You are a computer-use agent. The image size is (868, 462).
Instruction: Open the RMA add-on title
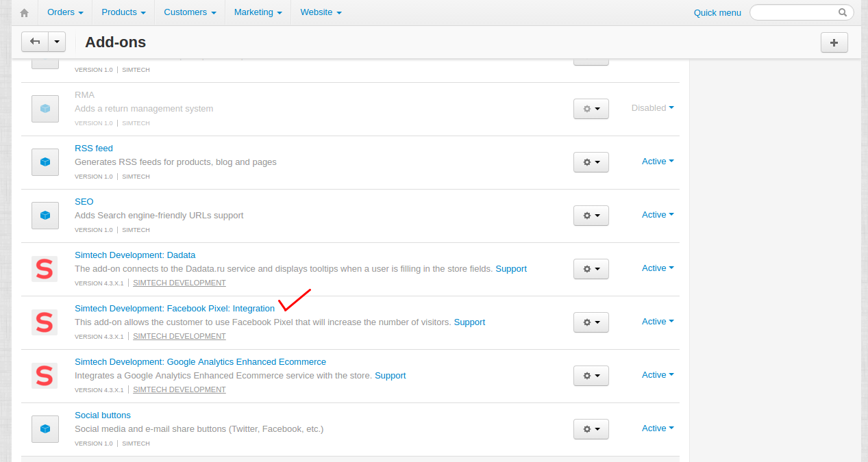pyautogui.click(x=84, y=95)
